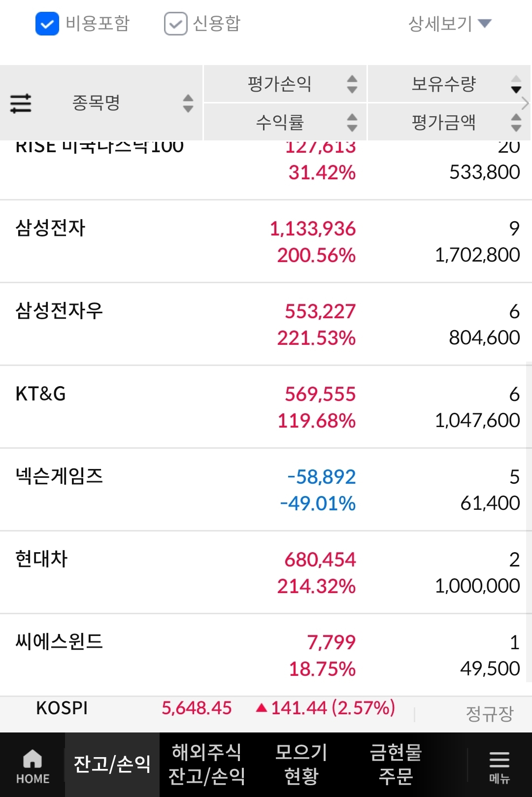Sort by 평가금액 arrows icon
Viewport: 532px width, 797px height.
pyautogui.click(x=516, y=122)
